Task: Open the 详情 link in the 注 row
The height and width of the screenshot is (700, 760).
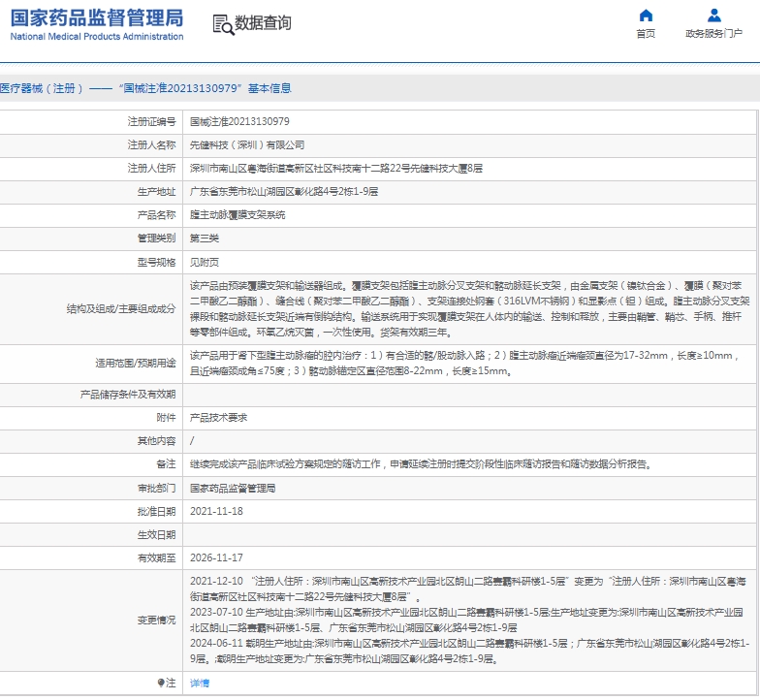Action: [200, 683]
